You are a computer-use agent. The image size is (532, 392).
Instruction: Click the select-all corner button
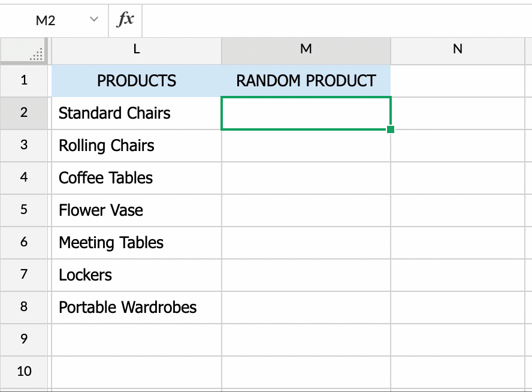point(24,51)
